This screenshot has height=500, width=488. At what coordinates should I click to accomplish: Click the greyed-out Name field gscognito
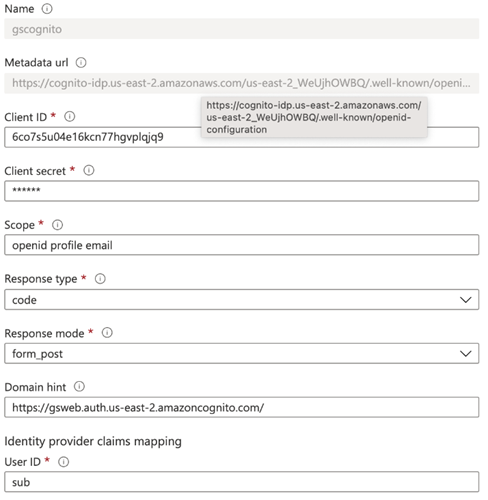click(242, 29)
